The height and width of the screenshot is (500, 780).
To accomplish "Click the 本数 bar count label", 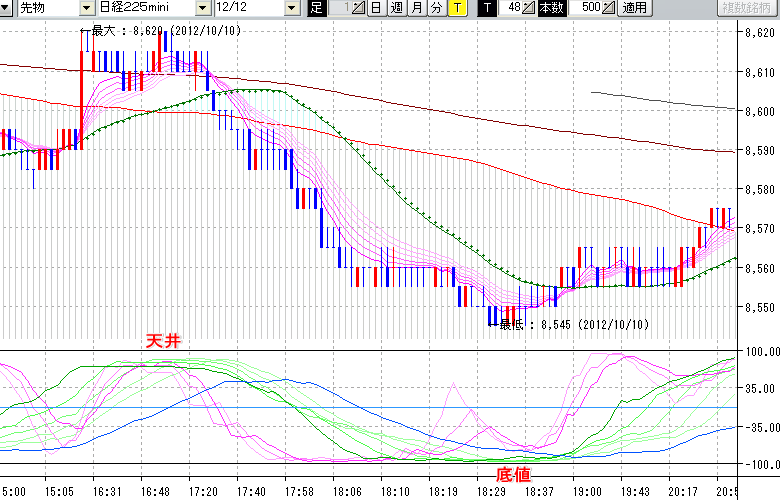I will point(551,8).
